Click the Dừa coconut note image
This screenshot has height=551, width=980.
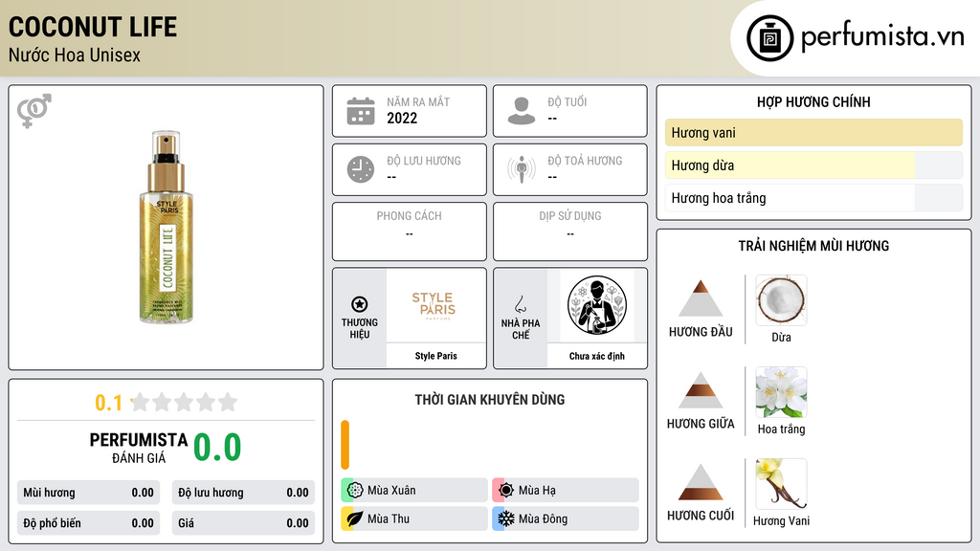(x=781, y=300)
